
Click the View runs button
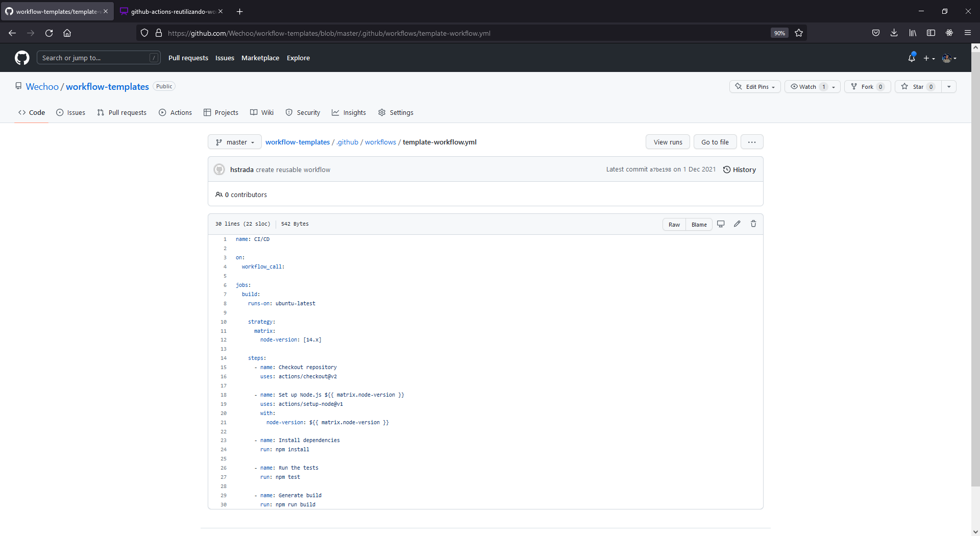pos(668,142)
